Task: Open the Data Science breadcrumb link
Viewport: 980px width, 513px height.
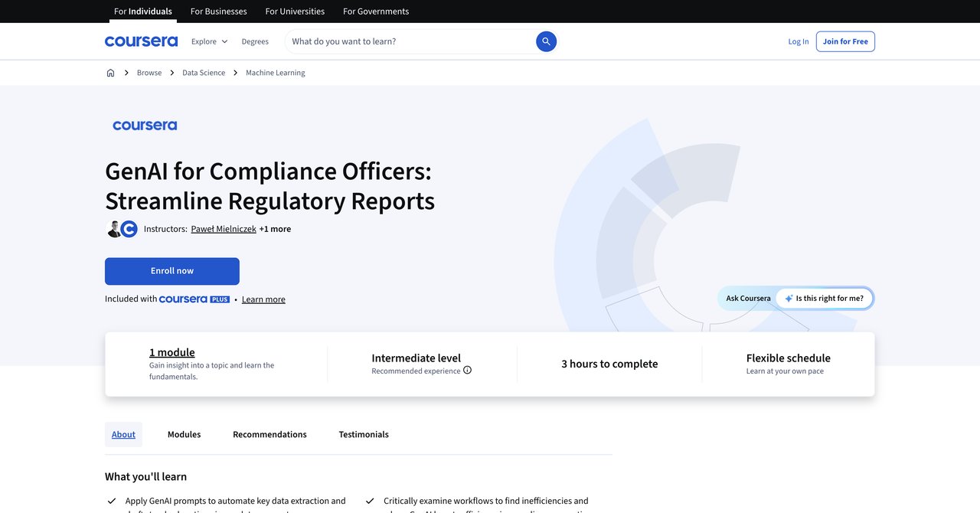Action: point(204,73)
